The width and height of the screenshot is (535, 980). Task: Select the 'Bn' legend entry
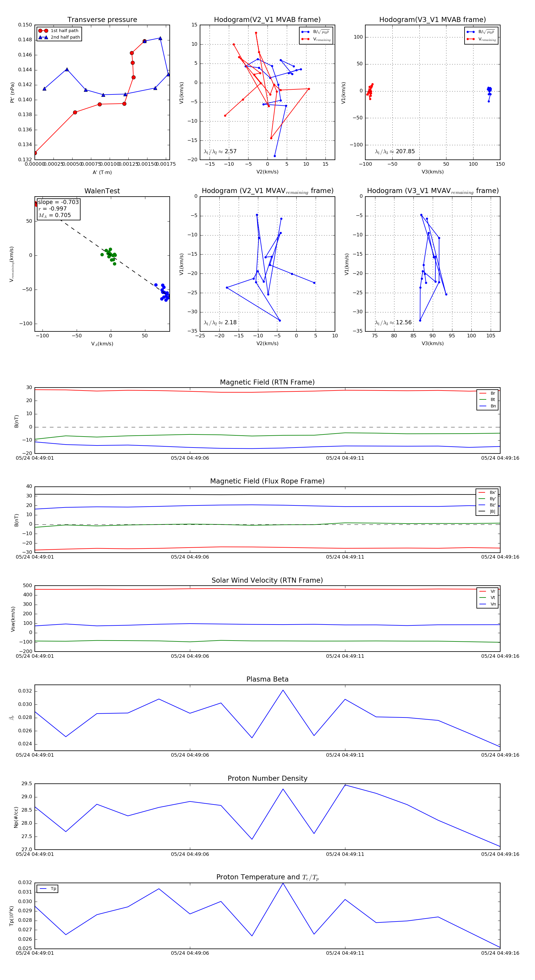click(487, 406)
